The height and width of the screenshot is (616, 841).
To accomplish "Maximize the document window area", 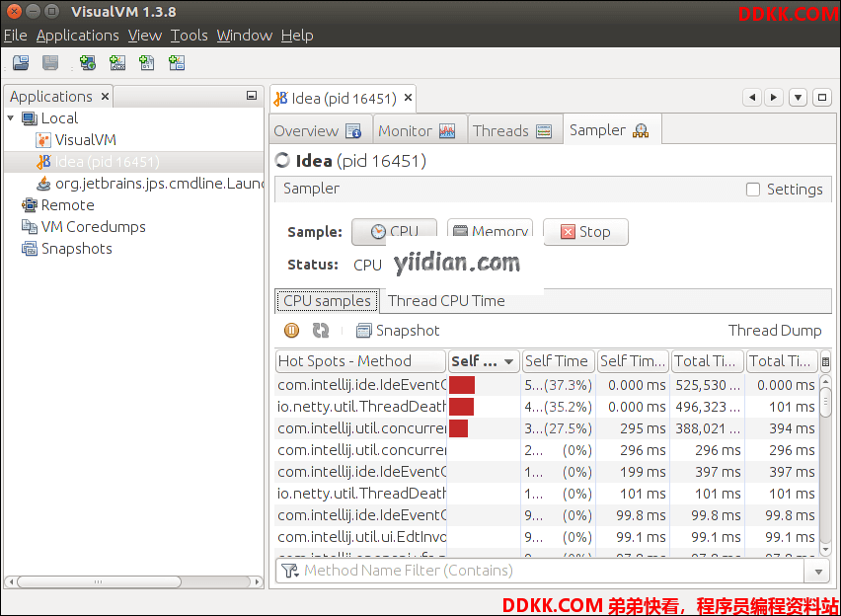I will click(x=822, y=98).
